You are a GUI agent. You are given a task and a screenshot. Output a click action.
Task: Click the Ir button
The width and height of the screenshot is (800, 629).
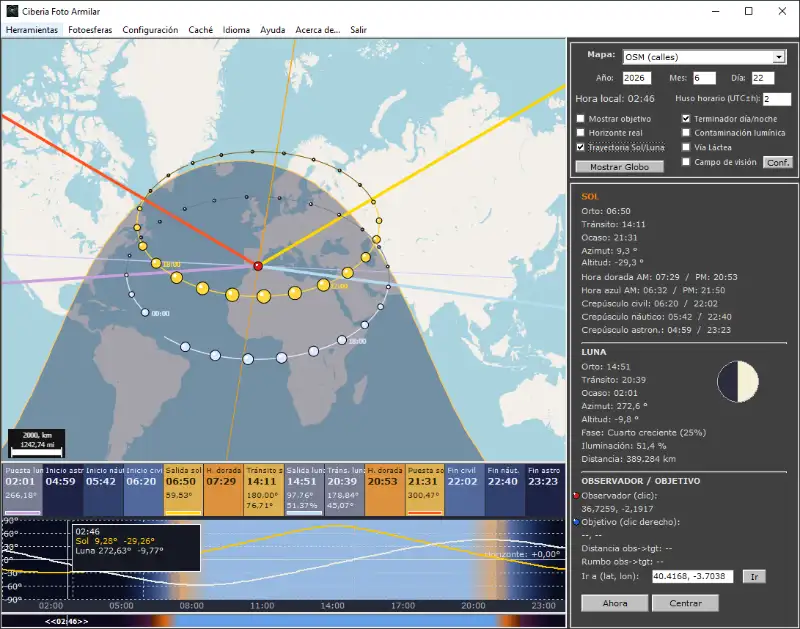pyautogui.click(x=754, y=576)
